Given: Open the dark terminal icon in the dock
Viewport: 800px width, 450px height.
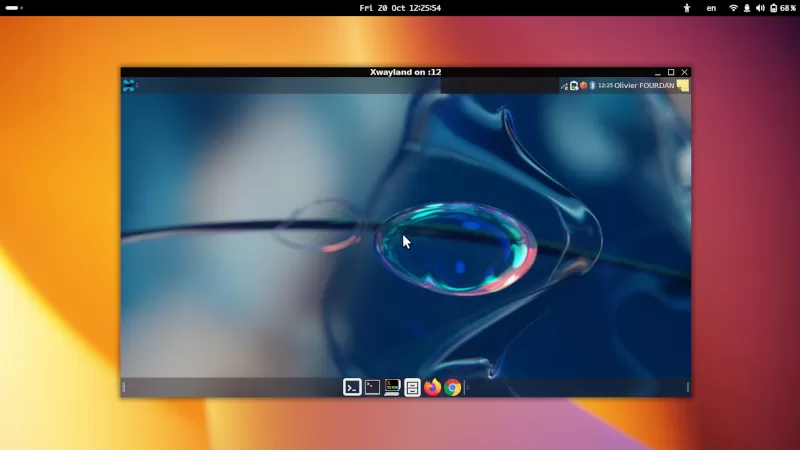Looking at the screenshot, I should [372, 387].
